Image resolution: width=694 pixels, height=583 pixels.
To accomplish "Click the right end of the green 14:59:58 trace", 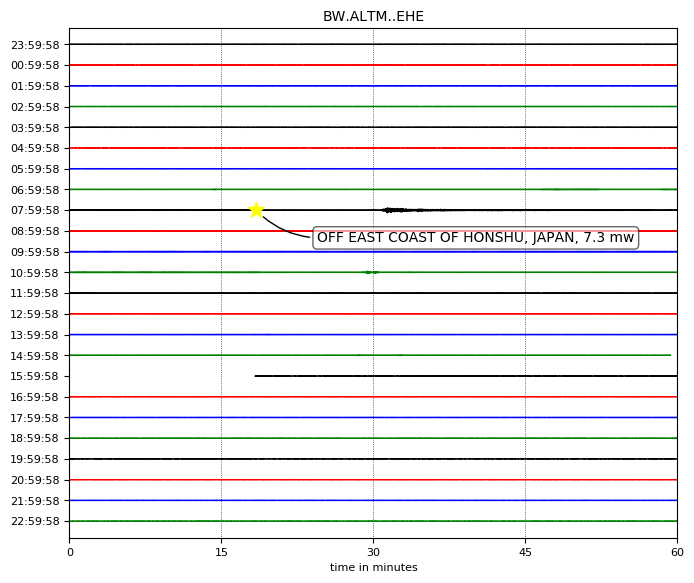I will (670, 355).
